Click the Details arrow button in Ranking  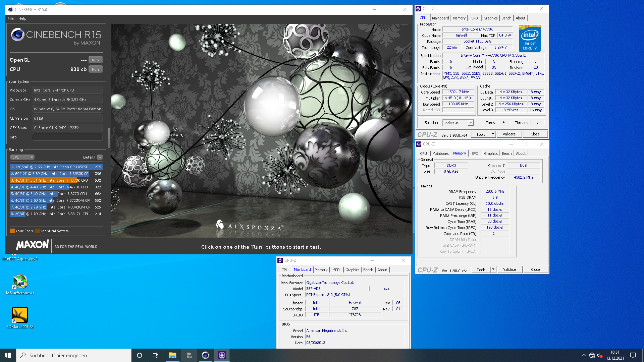[100, 157]
